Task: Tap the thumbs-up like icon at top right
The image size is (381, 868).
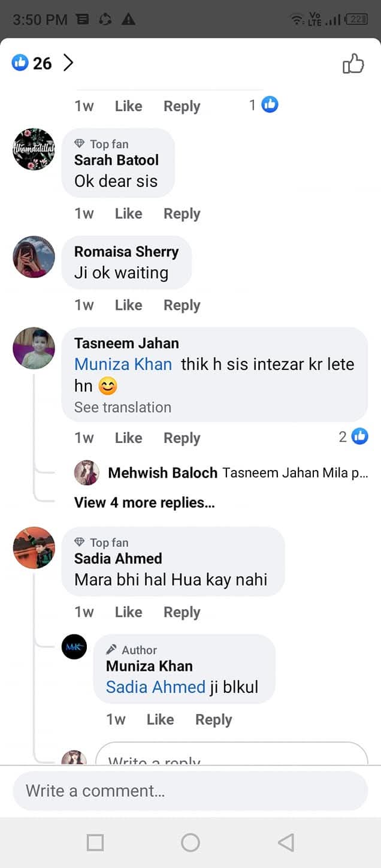Action: click(x=353, y=64)
